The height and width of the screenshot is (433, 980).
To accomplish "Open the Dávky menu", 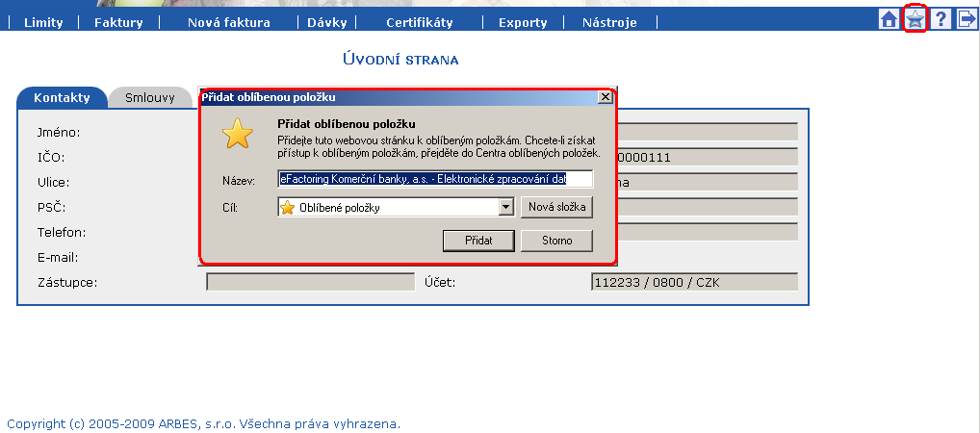I will click(x=327, y=22).
